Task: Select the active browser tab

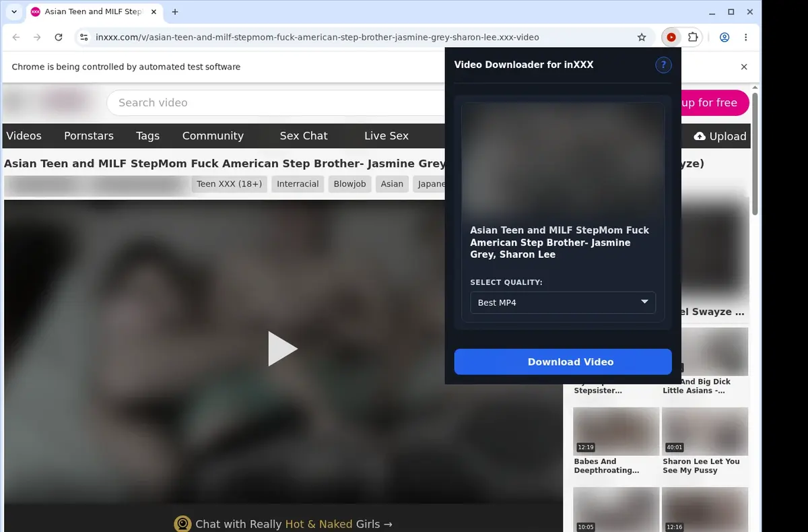Action: [93, 12]
